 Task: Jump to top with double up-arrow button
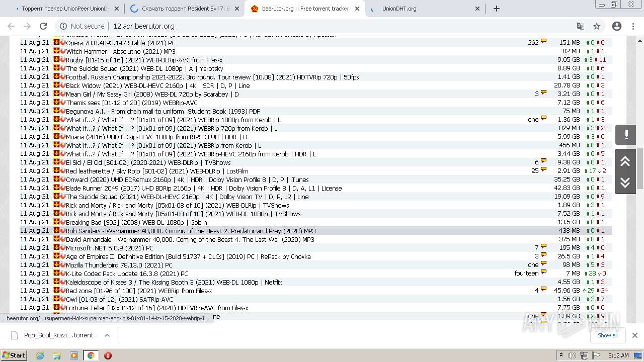625,161
